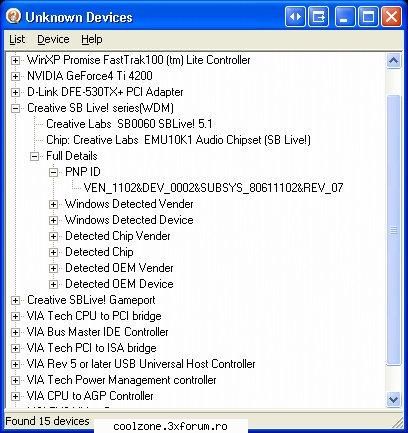This screenshot has height=433, width=408.
Task: Select WinXP Promise FastTrak100 Lite Controller label
Action: point(139,60)
